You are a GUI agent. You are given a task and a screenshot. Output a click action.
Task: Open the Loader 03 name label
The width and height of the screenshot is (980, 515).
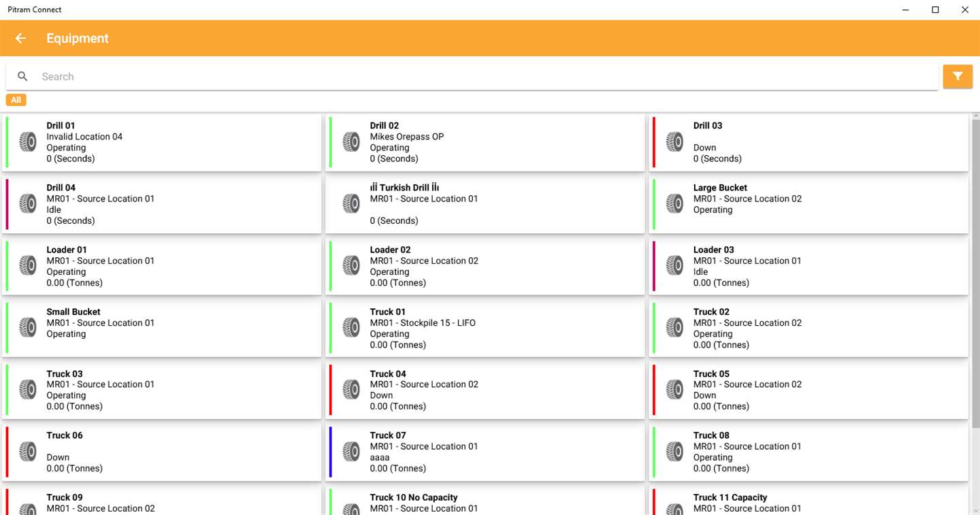(x=713, y=250)
